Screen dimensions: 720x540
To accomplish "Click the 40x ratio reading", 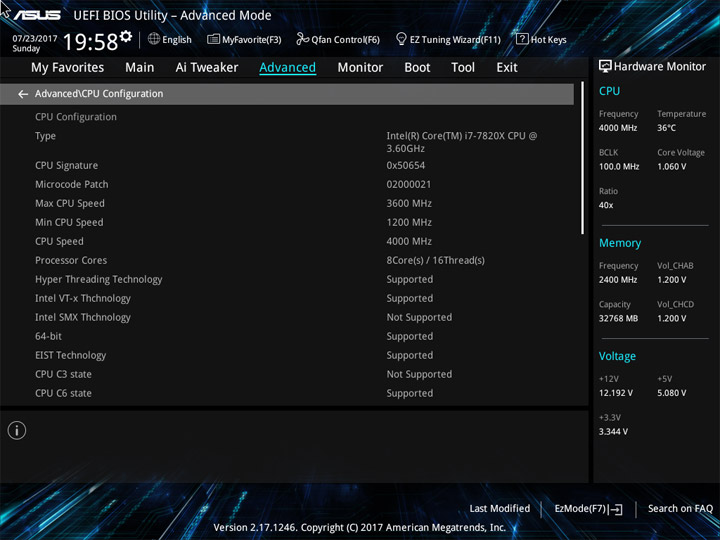I will point(606,205).
